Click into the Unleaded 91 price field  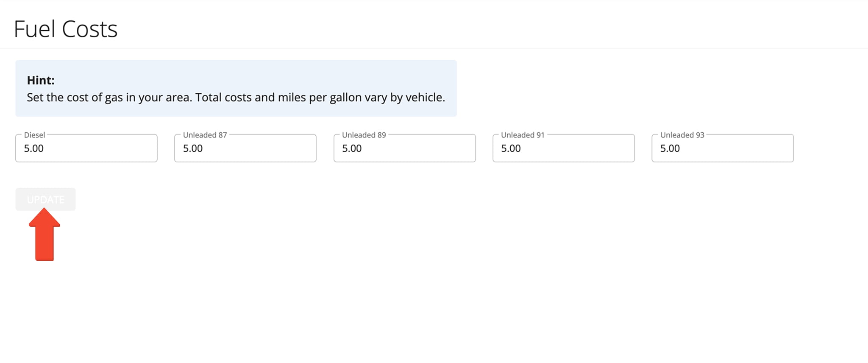[564, 148]
